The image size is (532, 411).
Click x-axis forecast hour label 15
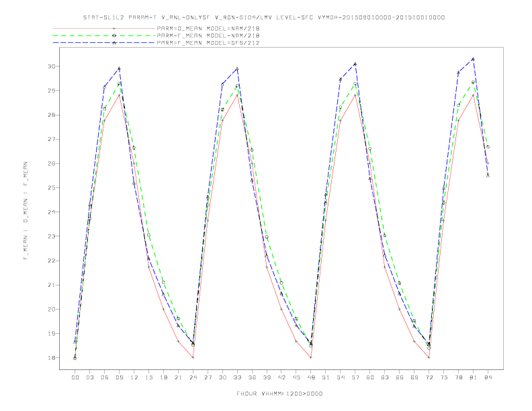click(148, 377)
